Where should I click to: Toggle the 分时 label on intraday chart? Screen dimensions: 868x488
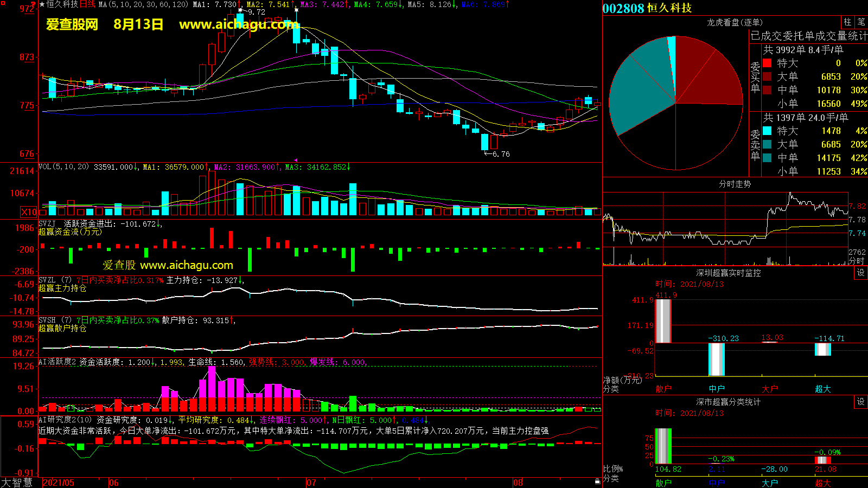click(857, 261)
